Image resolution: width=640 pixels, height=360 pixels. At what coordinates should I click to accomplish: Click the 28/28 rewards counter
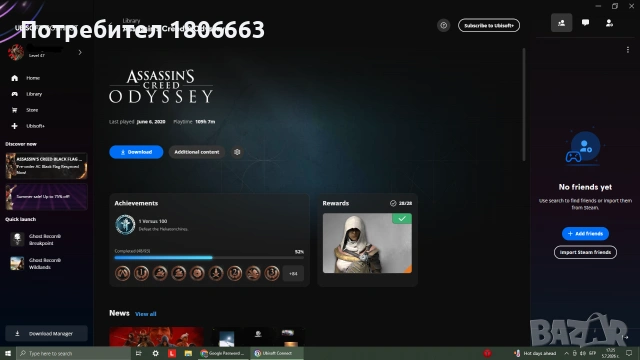401,203
